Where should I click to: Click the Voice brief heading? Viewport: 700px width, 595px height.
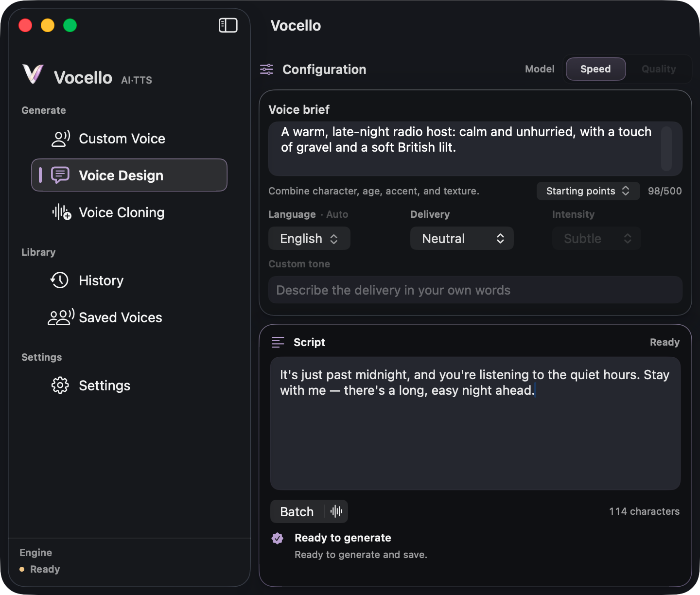click(299, 109)
